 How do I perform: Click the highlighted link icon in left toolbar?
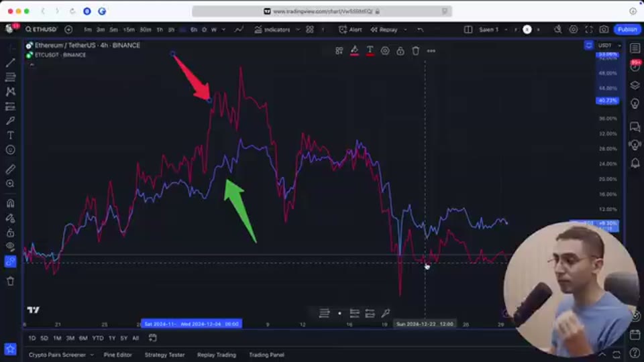pos(10,261)
